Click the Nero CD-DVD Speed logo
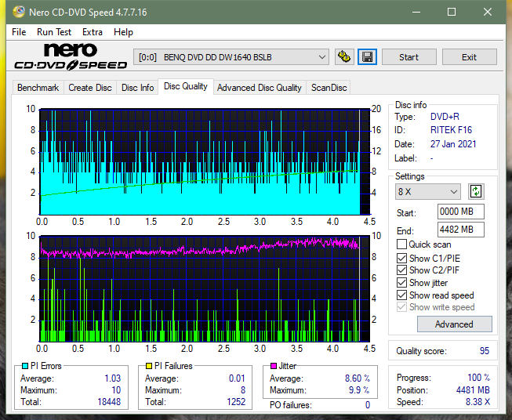 [x=71, y=57]
